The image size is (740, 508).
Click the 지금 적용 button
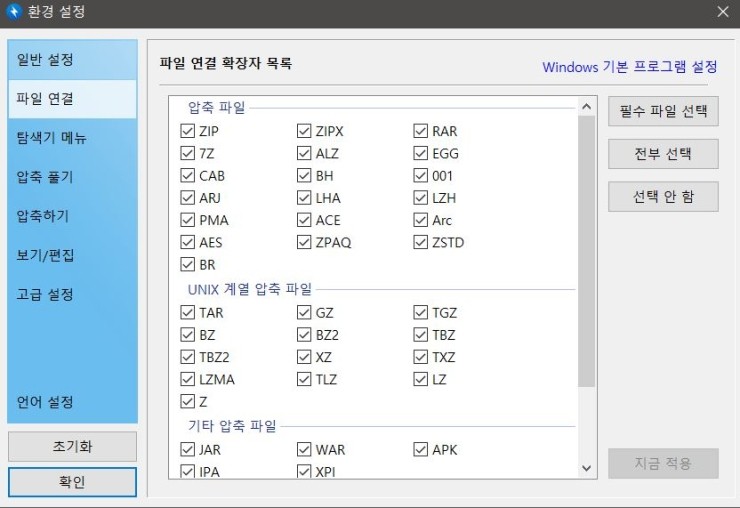coord(663,464)
